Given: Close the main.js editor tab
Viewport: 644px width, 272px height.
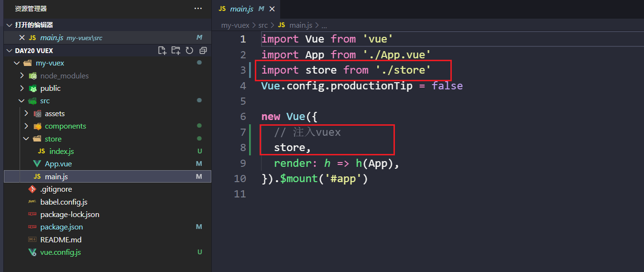Looking at the screenshot, I should [273, 9].
